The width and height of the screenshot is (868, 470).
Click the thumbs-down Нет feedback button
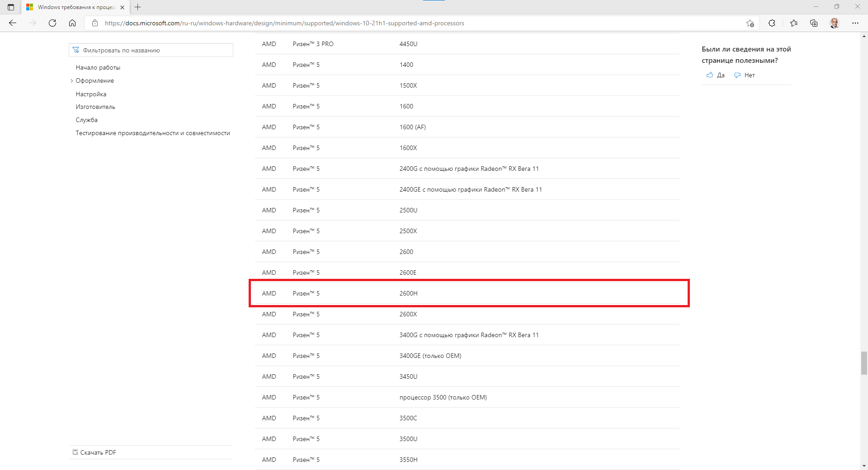click(x=745, y=75)
